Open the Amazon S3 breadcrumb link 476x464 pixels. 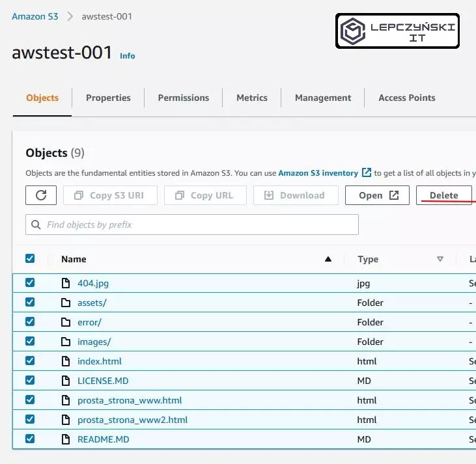(35, 16)
